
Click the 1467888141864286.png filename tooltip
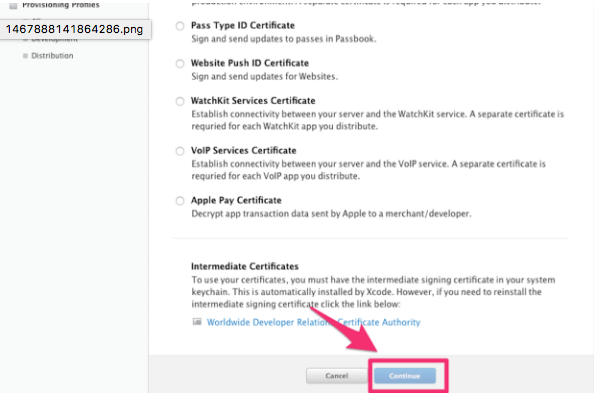coord(75,29)
